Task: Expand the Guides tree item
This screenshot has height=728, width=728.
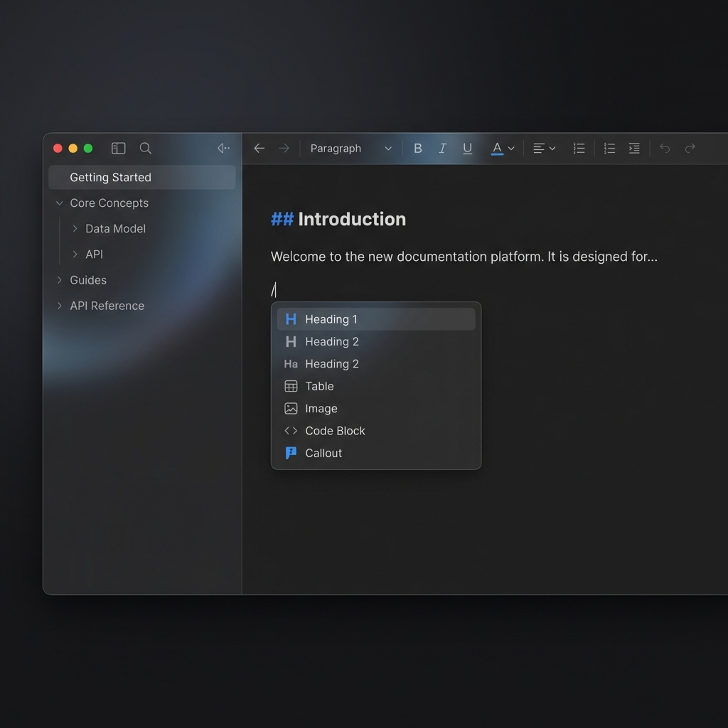Action: [x=60, y=280]
